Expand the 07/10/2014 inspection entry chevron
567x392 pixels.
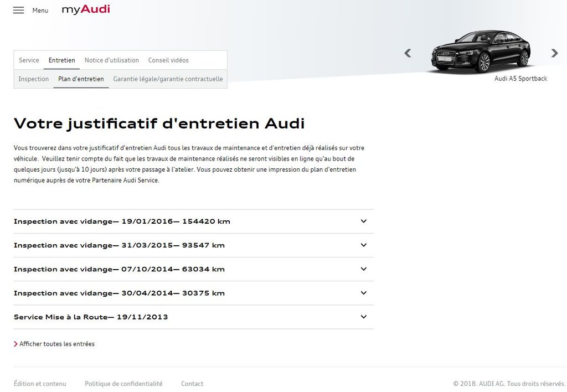point(363,269)
